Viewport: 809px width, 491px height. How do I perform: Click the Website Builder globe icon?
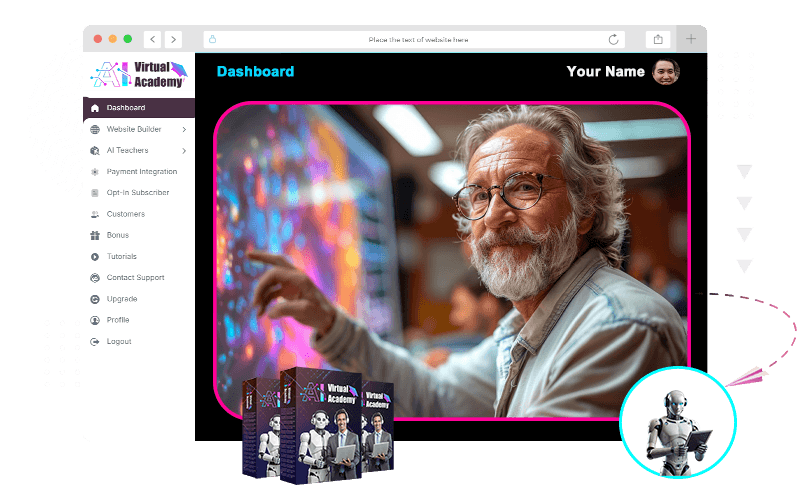(95, 129)
